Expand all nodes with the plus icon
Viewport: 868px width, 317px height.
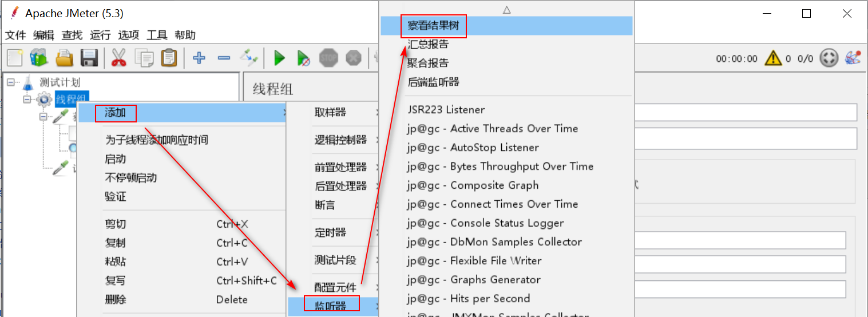199,58
